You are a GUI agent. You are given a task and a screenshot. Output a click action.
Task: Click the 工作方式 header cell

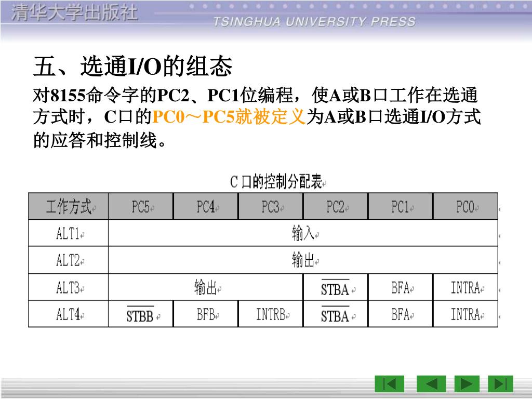[x=68, y=206]
